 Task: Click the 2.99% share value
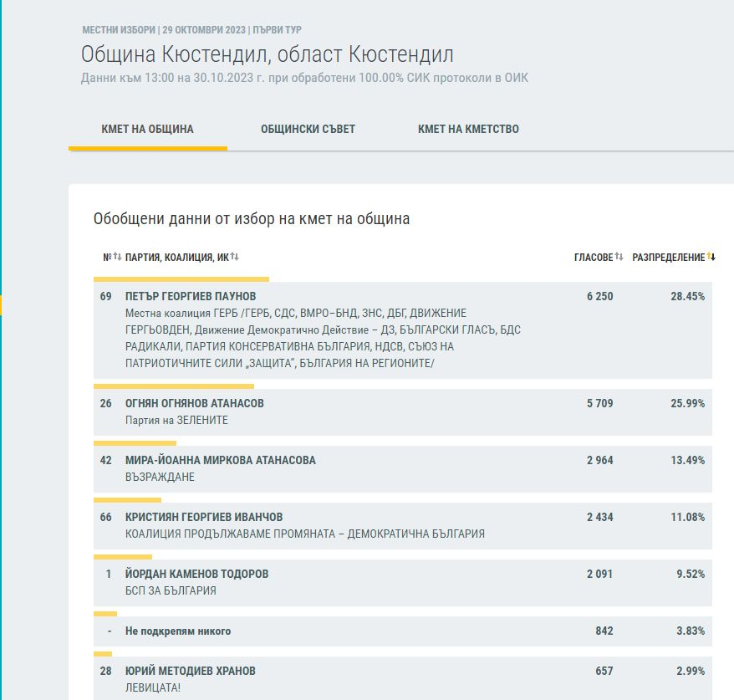(691, 671)
